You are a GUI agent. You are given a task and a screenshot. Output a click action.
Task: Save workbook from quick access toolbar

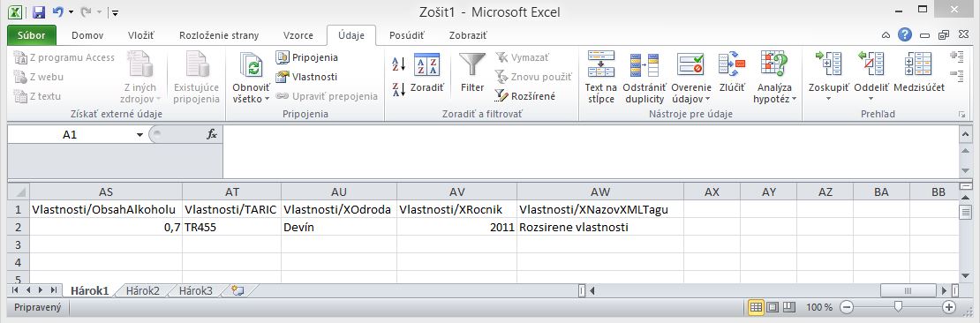(38, 11)
